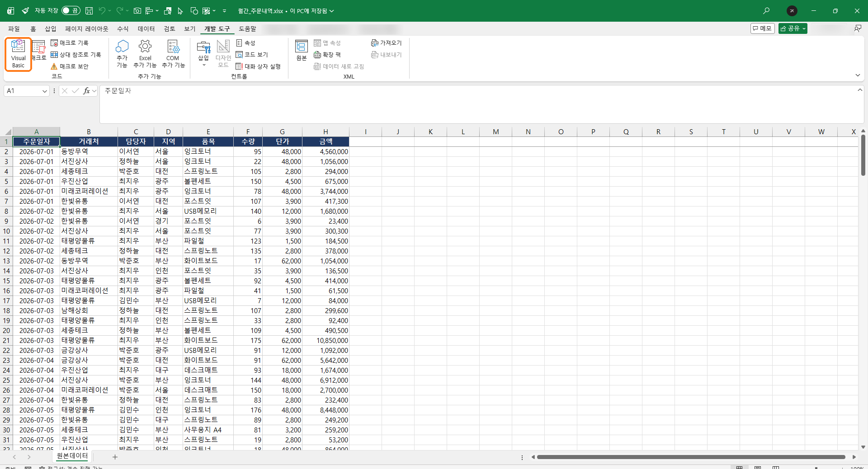
Task: Open the XML 원본 (Source) pane
Action: tap(302, 51)
